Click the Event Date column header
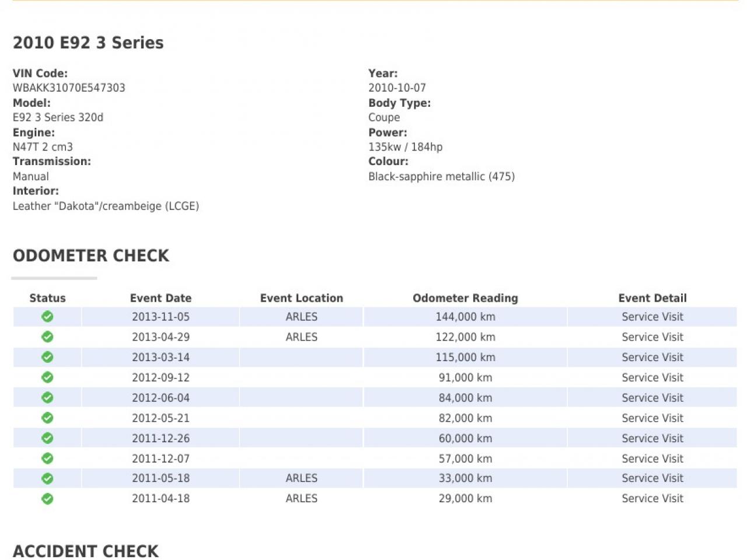Screen dimensions: 747x560 [160, 298]
